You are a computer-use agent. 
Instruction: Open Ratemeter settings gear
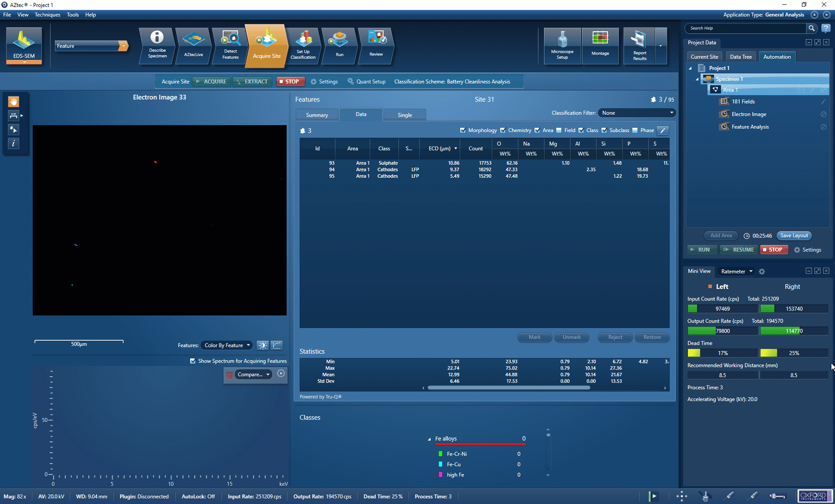(762, 272)
